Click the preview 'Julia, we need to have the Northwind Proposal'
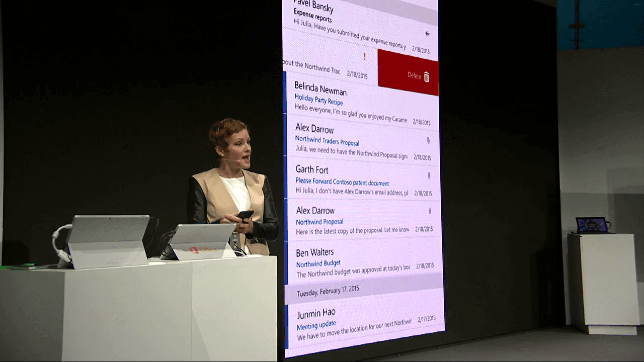Viewport: 644px width, 362px height. tap(351, 153)
